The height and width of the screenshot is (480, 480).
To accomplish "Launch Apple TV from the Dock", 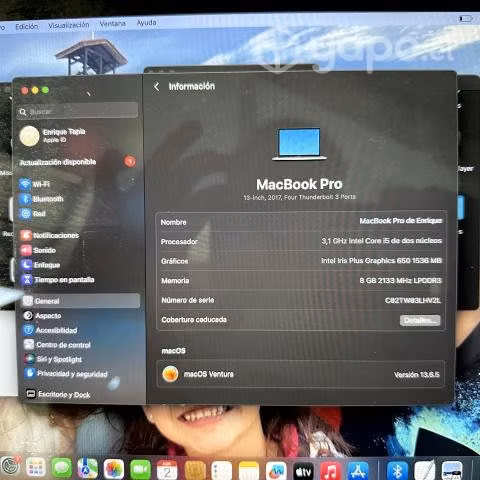I will 303,471.
